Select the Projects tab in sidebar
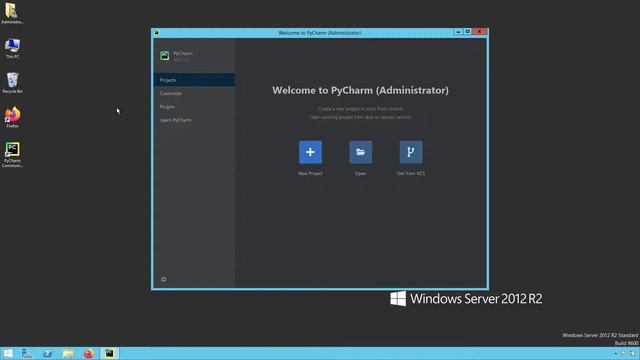The height and width of the screenshot is (360, 640). point(194,80)
